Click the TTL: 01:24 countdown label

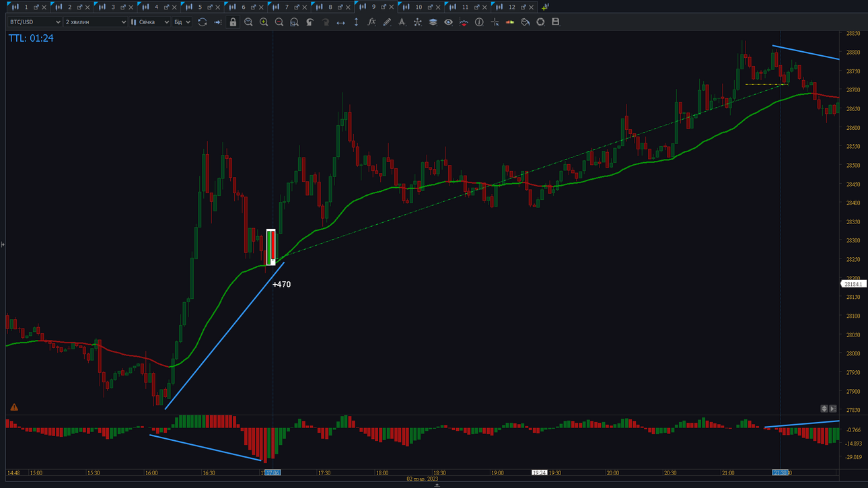(31, 38)
